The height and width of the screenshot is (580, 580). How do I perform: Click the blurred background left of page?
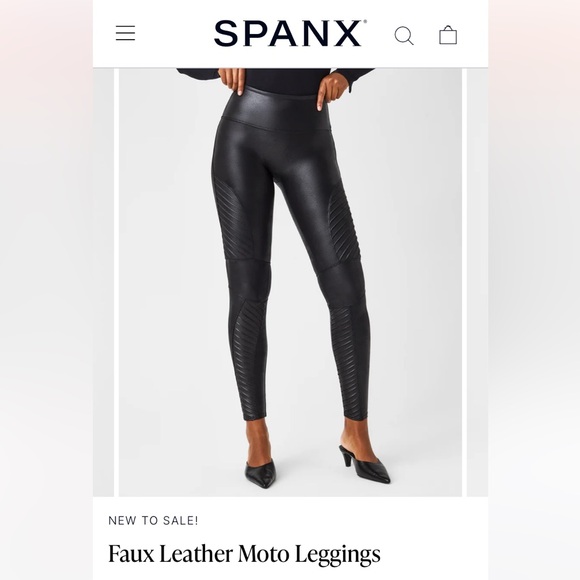click(x=46, y=290)
